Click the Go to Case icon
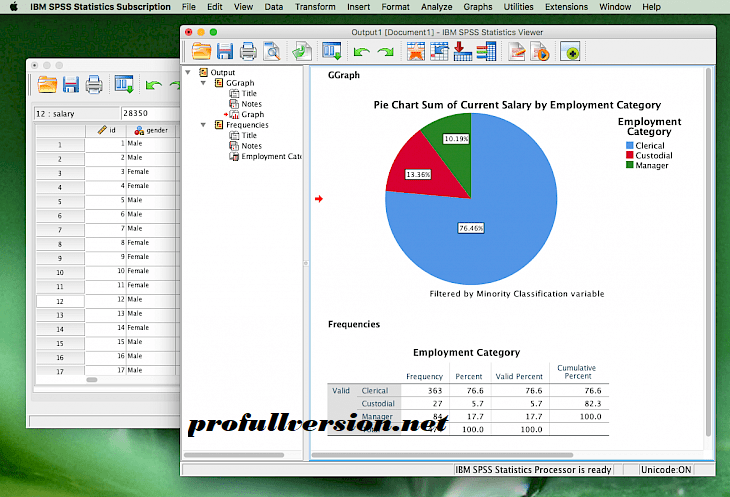This screenshot has height=497, width=730. tap(439, 51)
